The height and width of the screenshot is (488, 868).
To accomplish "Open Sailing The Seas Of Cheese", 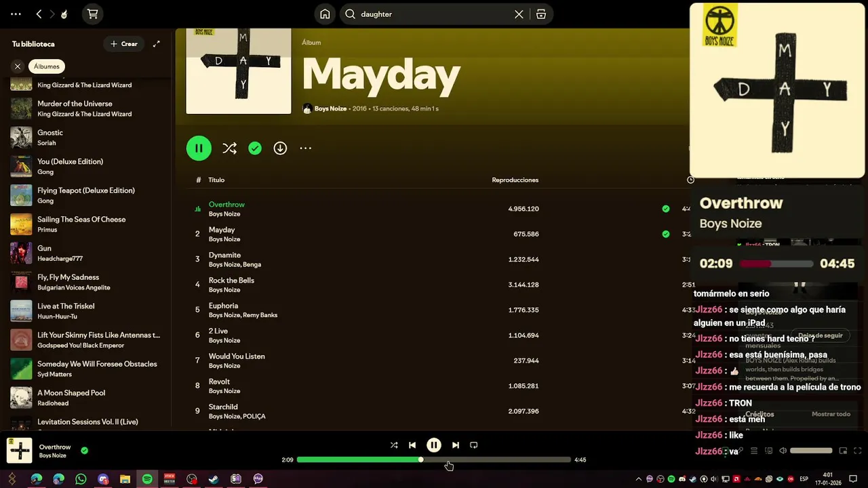I will coord(85,224).
